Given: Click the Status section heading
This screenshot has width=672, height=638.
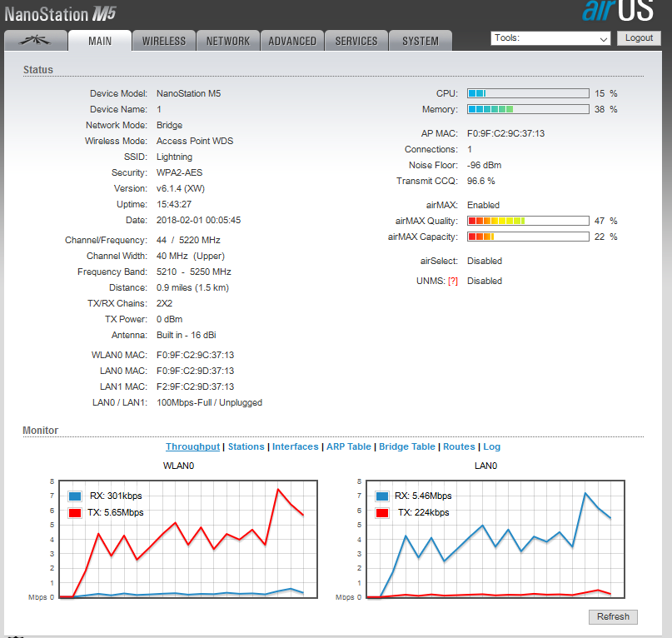Looking at the screenshot, I should (38, 70).
